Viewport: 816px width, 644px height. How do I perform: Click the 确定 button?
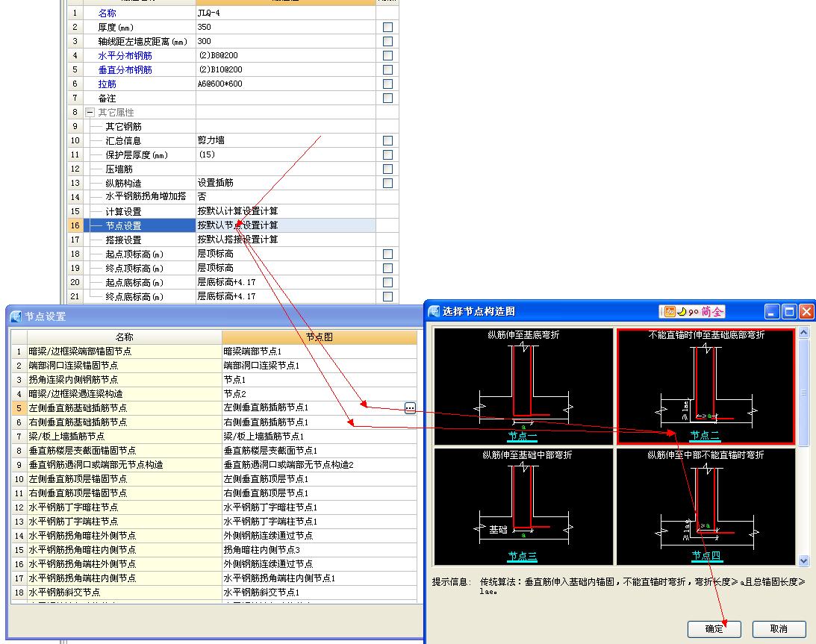click(x=714, y=629)
